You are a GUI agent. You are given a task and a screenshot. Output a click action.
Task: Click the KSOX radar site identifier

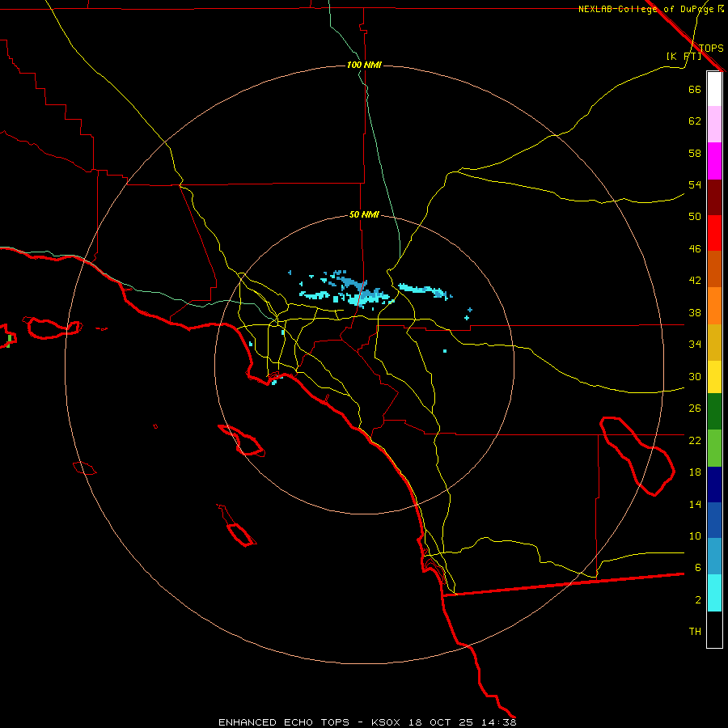(385, 722)
